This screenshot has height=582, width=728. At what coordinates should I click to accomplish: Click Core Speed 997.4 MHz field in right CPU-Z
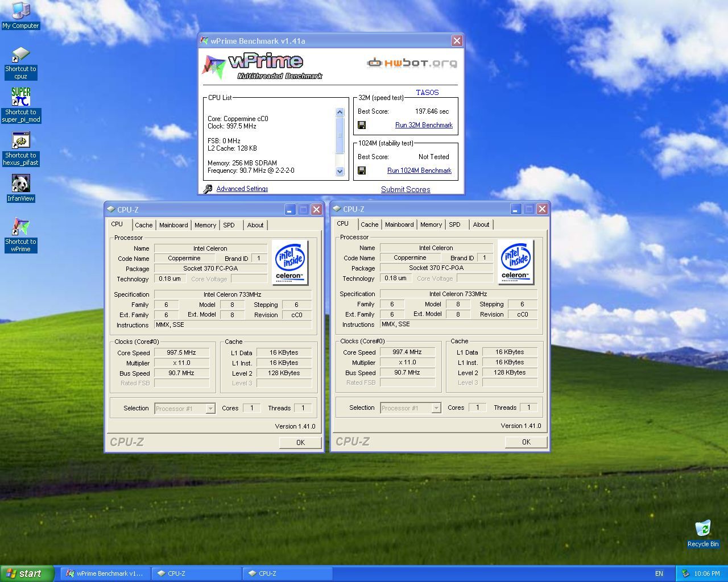[x=407, y=352]
